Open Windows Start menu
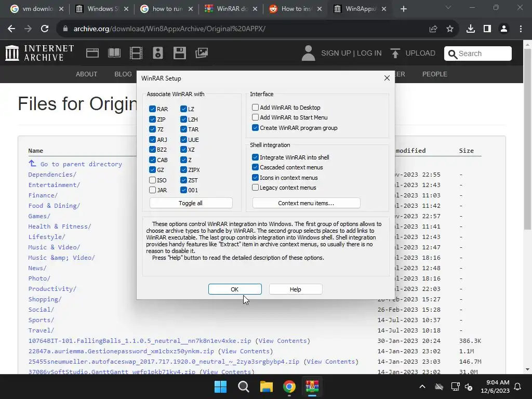Viewport: 532px width, 399px height. tap(220, 387)
